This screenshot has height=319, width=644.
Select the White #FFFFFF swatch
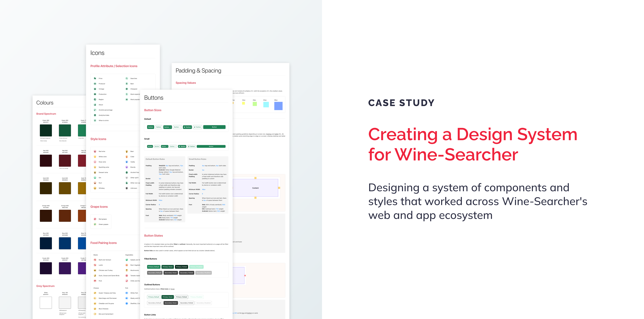coord(46,303)
